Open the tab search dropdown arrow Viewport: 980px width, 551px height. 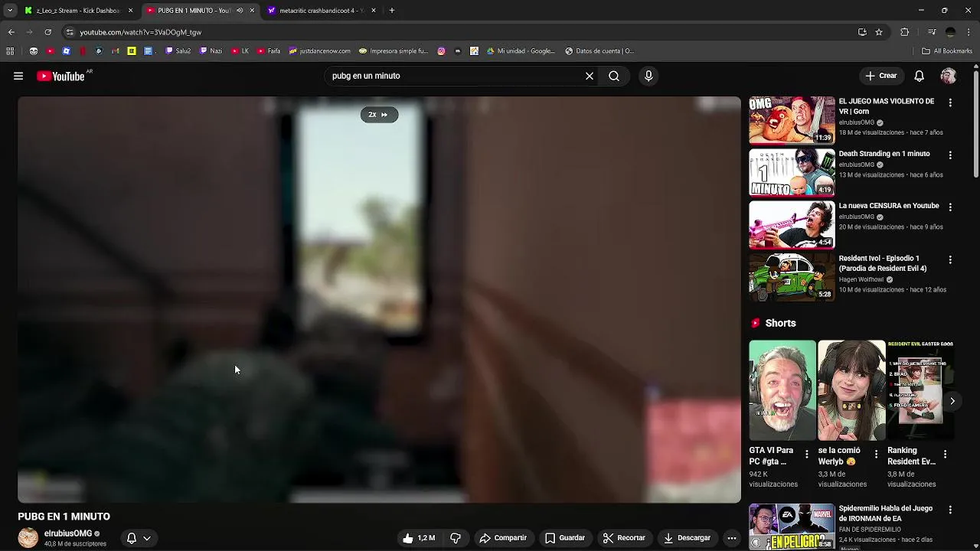tap(10, 11)
